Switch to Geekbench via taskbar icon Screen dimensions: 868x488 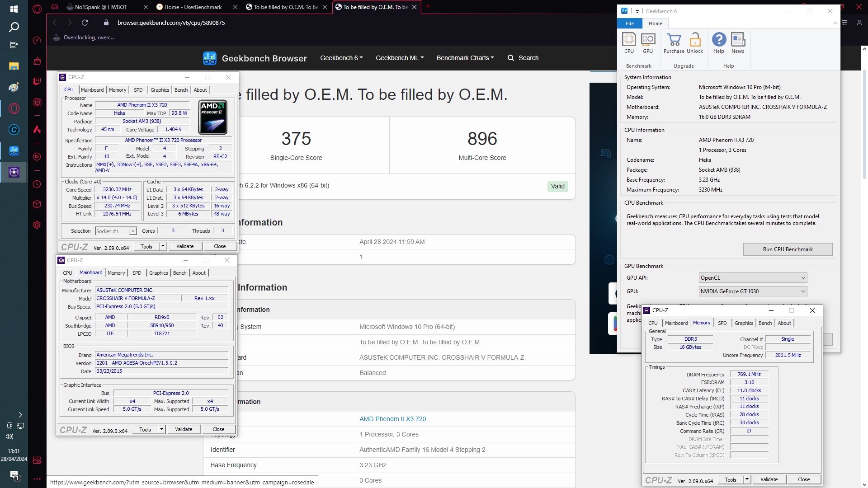[14, 151]
